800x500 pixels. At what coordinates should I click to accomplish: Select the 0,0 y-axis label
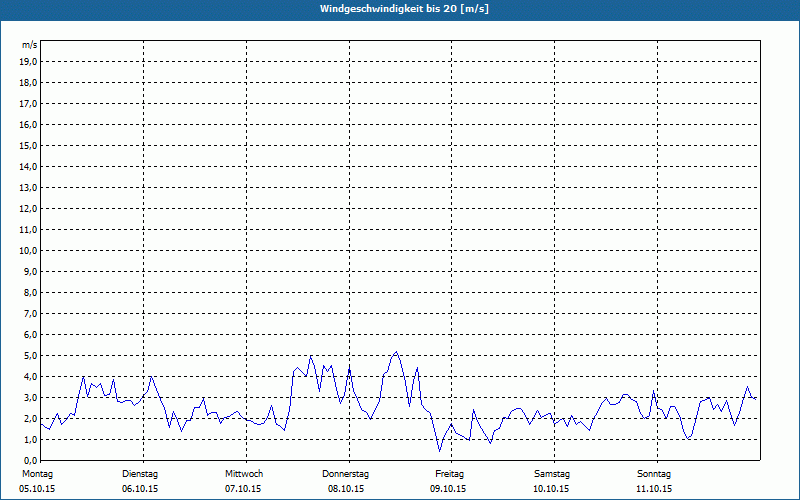point(30,460)
